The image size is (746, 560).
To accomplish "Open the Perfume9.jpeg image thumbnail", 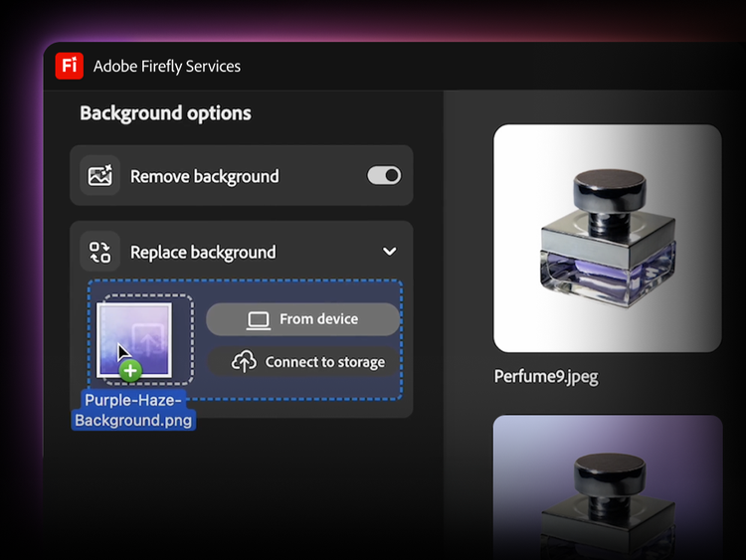I will (x=607, y=238).
